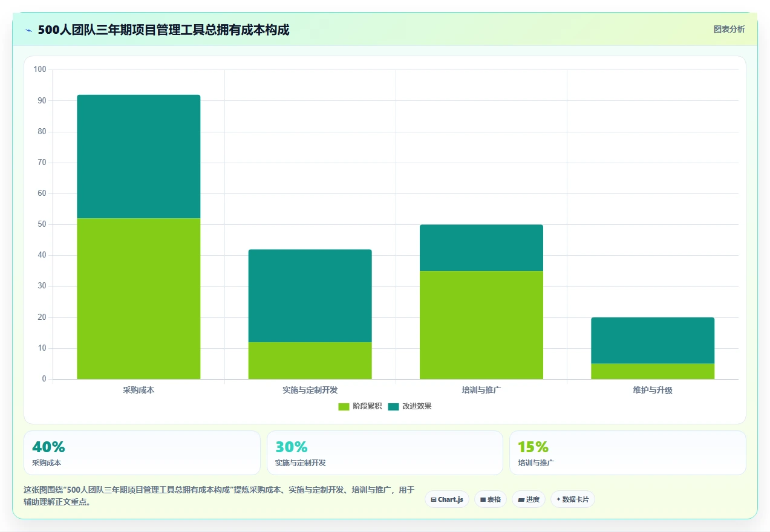Click the sparkle icon inside 数据卡片 chip
770x532 pixels.
(558, 499)
